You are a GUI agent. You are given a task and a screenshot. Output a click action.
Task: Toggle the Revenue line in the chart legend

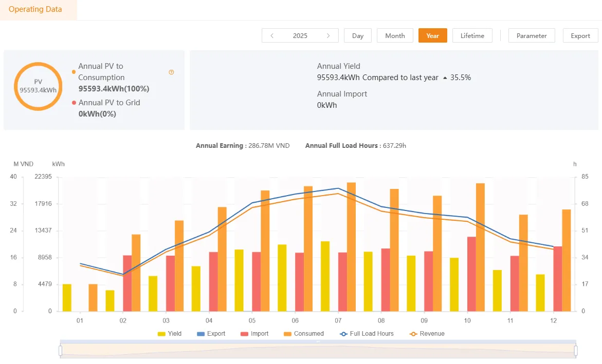click(x=427, y=334)
